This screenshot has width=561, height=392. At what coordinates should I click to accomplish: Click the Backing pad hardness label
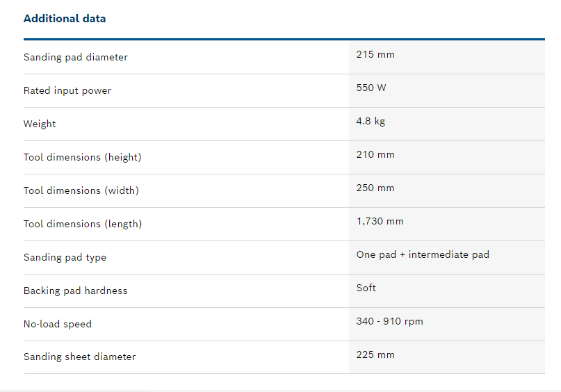76,291
